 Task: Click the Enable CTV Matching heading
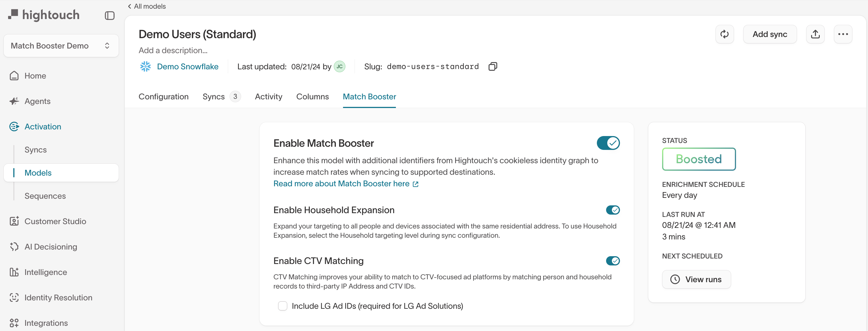[x=318, y=261]
